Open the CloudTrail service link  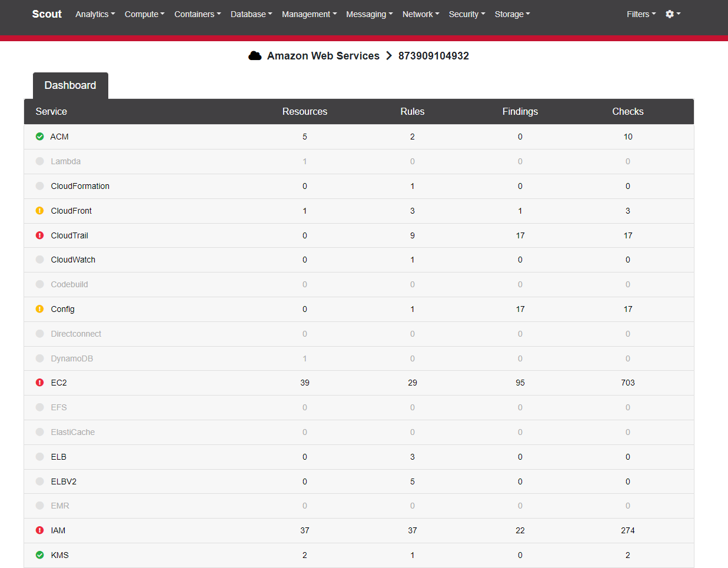69,235
